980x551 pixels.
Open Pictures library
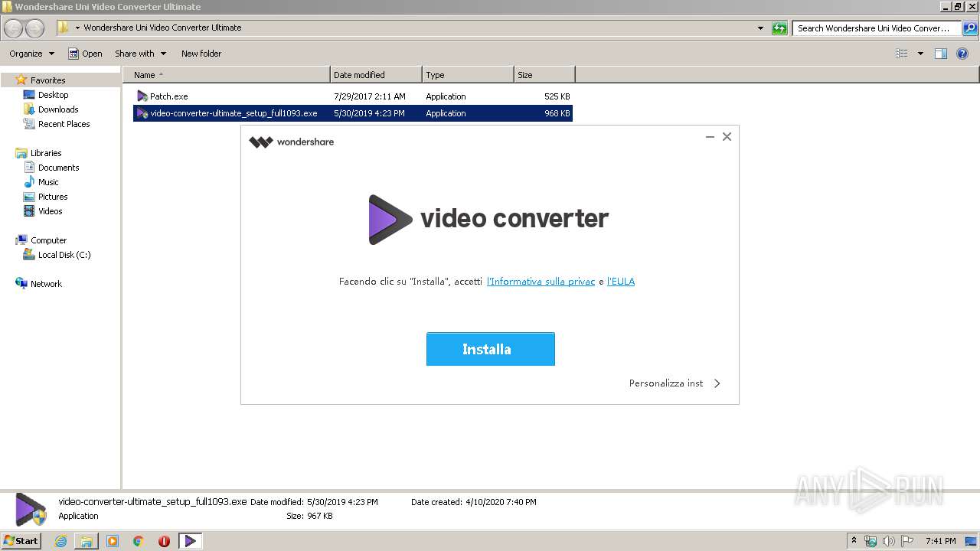pyautogui.click(x=53, y=197)
